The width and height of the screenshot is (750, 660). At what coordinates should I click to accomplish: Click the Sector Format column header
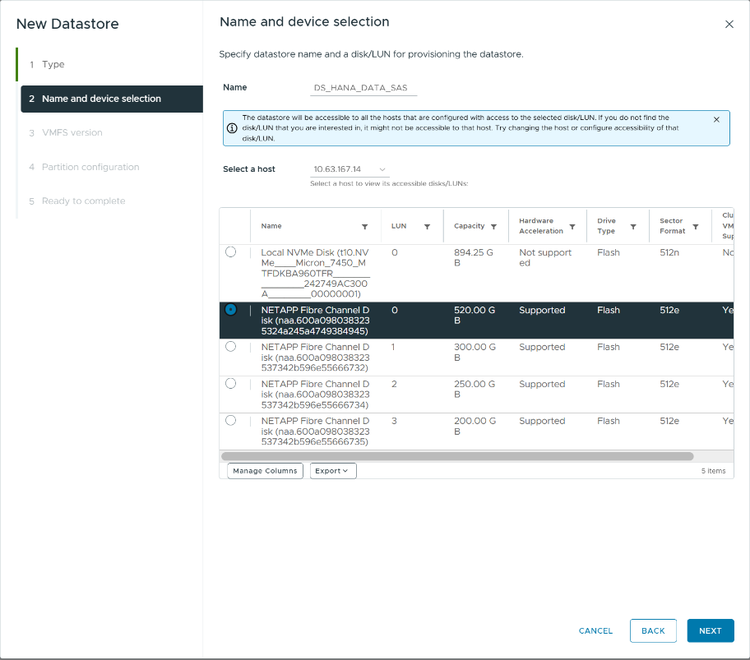click(673, 226)
